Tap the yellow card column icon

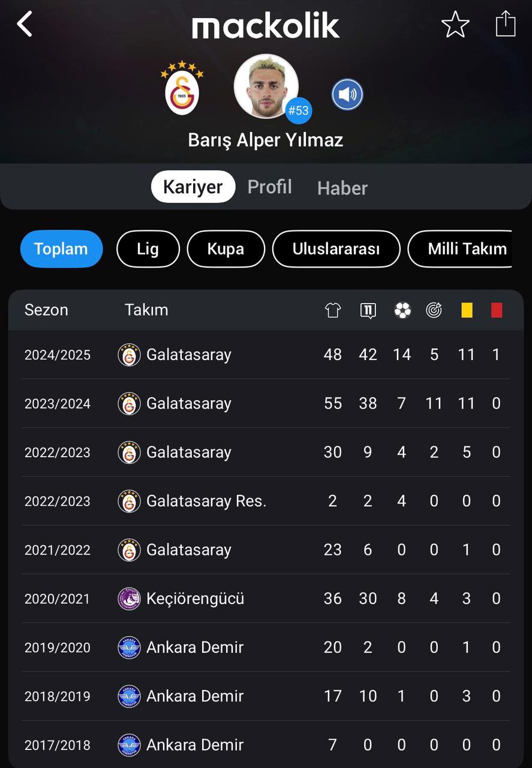coord(467,310)
